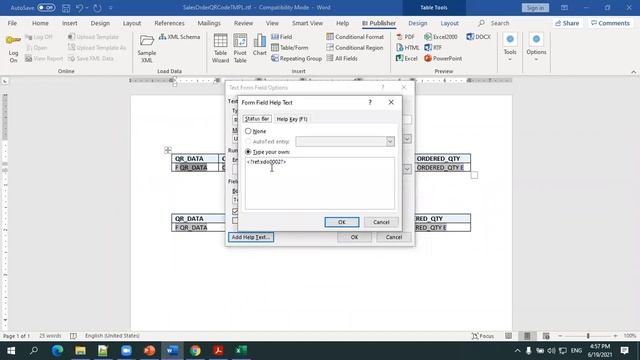Collapse the ribbon chevron
The height and width of the screenshot is (360, 640).
(x=633, y=72)
